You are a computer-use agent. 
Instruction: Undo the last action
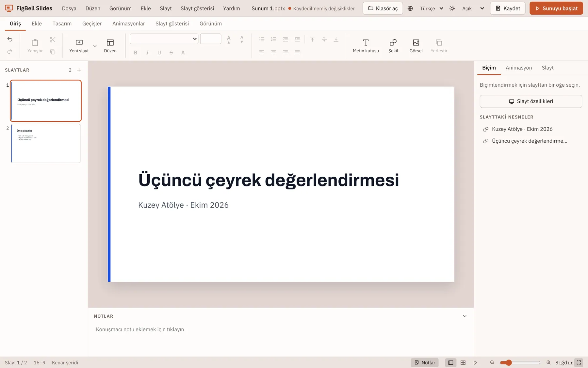[10, 39]
